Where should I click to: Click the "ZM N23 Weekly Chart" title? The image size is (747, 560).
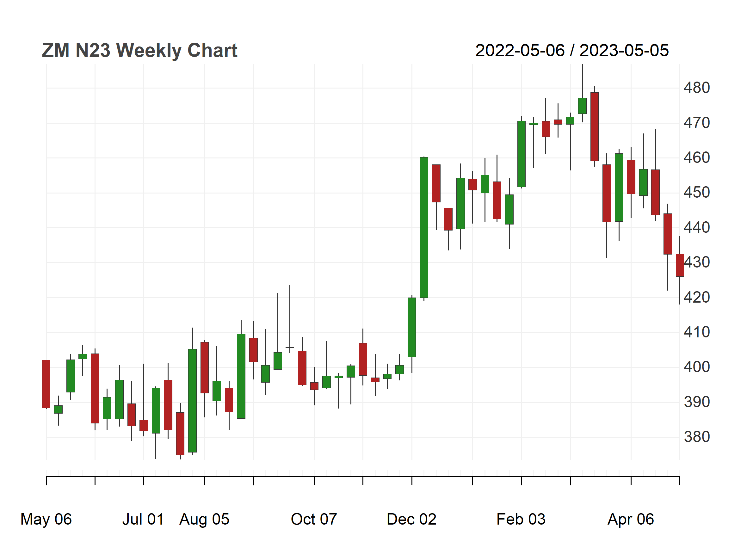point(139,51)
